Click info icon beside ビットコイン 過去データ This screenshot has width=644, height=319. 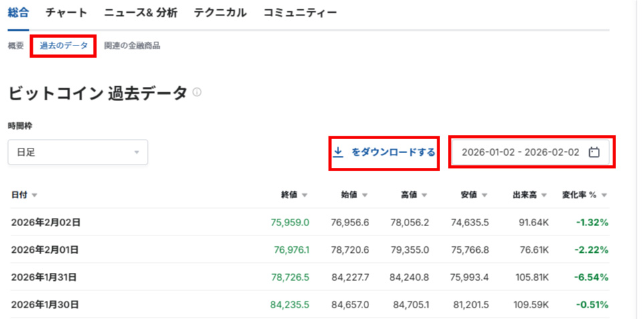click(x=197, y=93)
